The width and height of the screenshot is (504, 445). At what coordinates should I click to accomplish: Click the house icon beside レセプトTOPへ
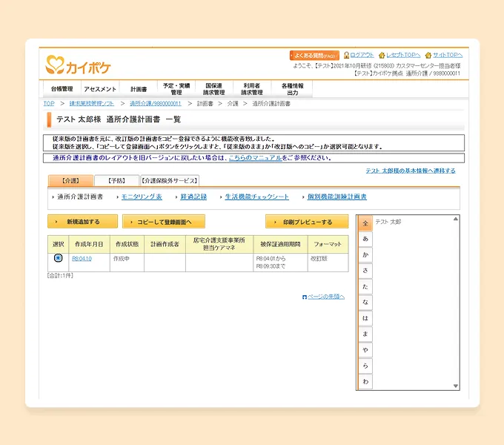(x=382, y=56)
